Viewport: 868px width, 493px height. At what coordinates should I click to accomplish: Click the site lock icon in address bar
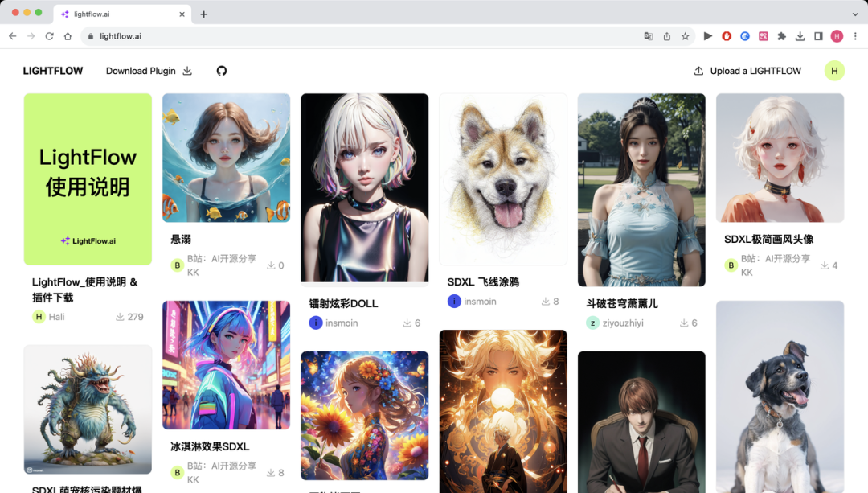(91, 36)
